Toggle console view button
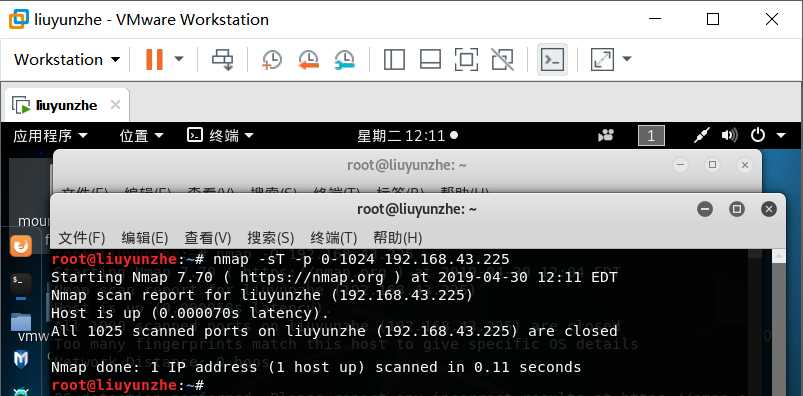 pos(553,59)
